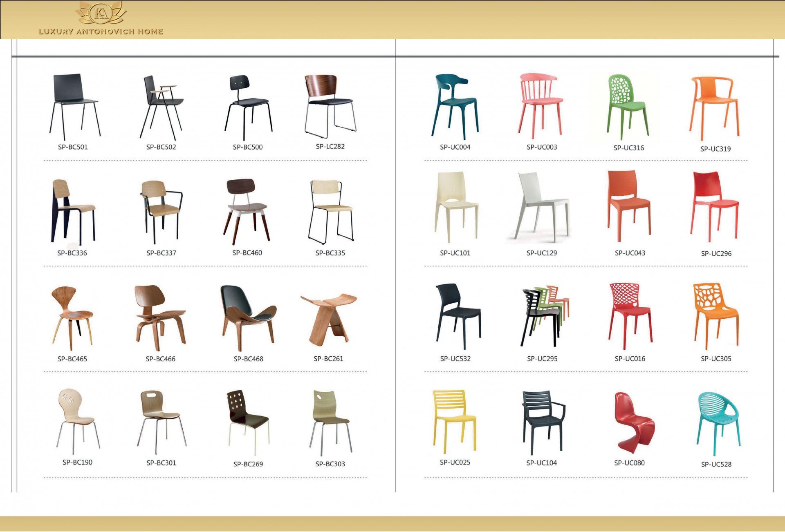
Task: Click the SP-LC282 product code label
Action: point(330,146)
